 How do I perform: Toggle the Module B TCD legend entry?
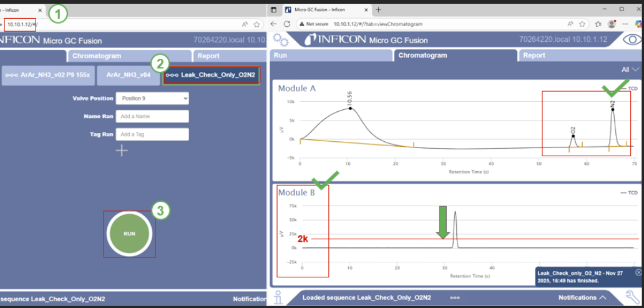(628, 193)
